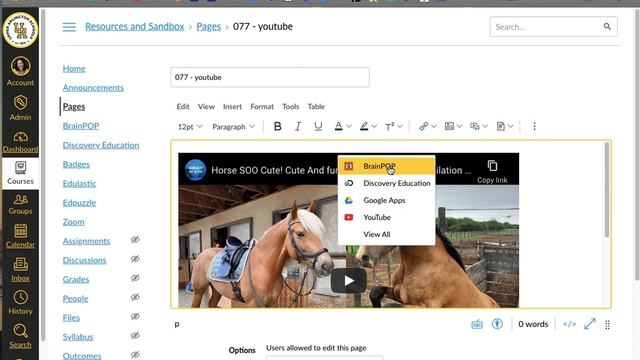This screenshot has width=640, height=360.
Task: Open the global Search sidebar item
Action: [x=20, y=336]
